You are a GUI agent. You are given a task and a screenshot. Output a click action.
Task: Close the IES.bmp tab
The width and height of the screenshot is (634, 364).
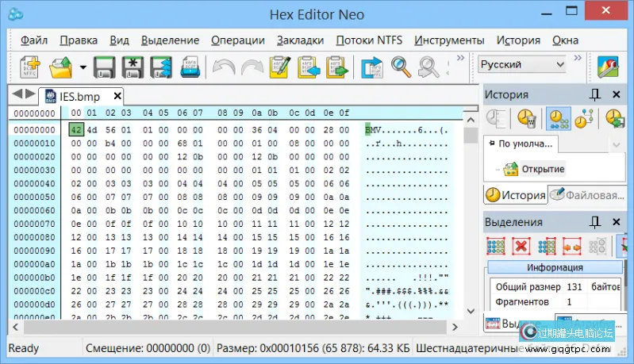pos(117,96)
